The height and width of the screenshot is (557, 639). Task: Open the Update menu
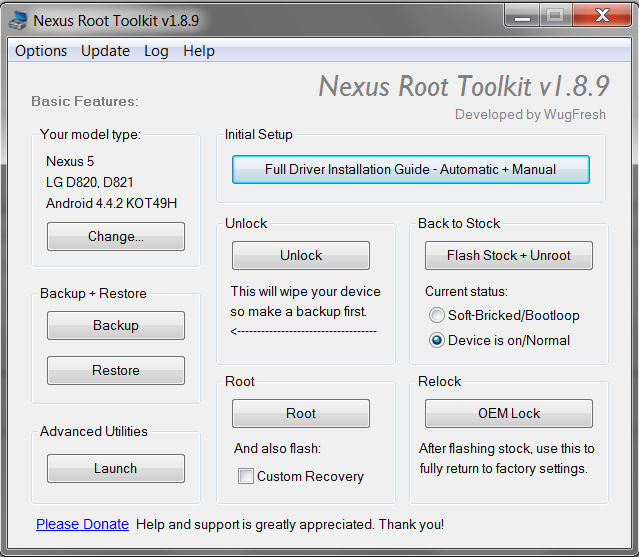click(x=105, y=51)
